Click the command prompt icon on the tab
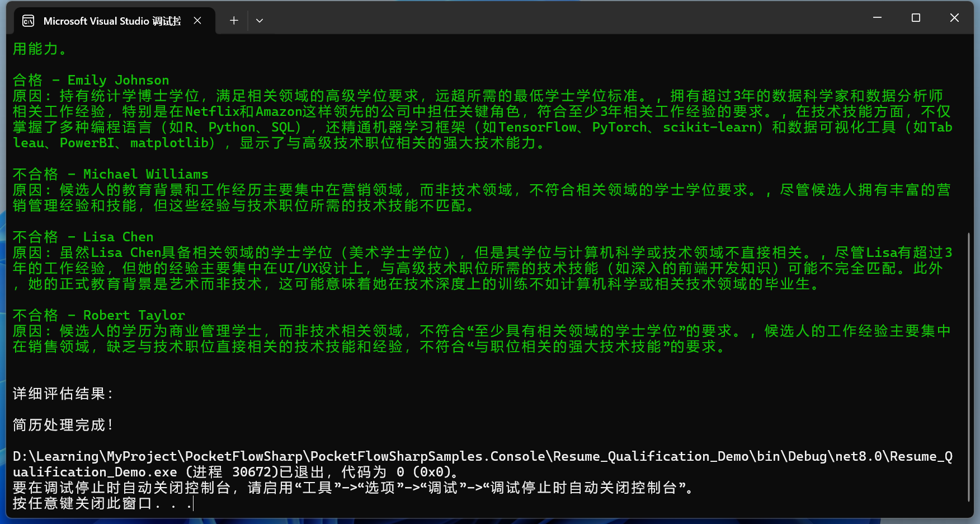This screenshot has height=524, width=980. [x=28, y=20]
